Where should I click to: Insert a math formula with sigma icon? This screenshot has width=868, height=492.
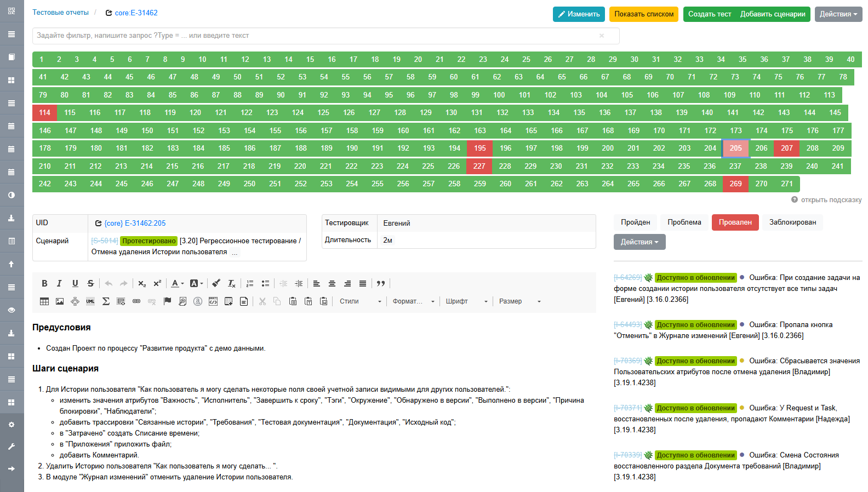[x=106, y=301]
